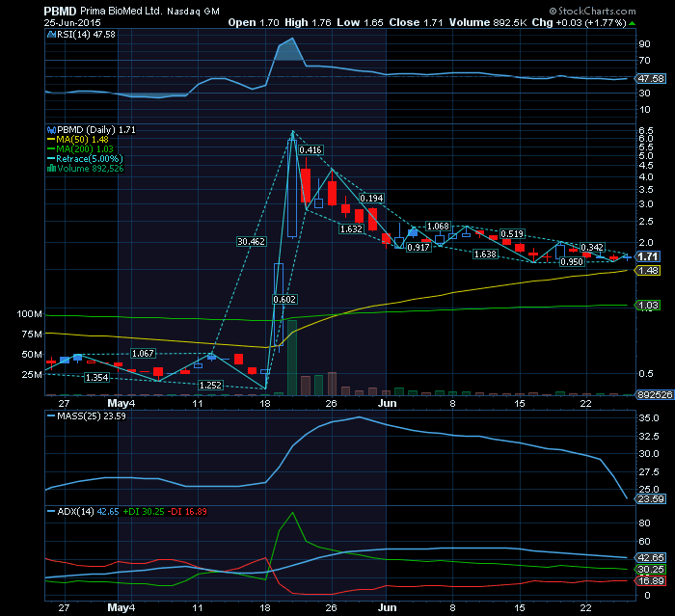Click the MA(50) 1.48 legend text
This screenshot has height=616, width=675.
[x=82, y=140]
